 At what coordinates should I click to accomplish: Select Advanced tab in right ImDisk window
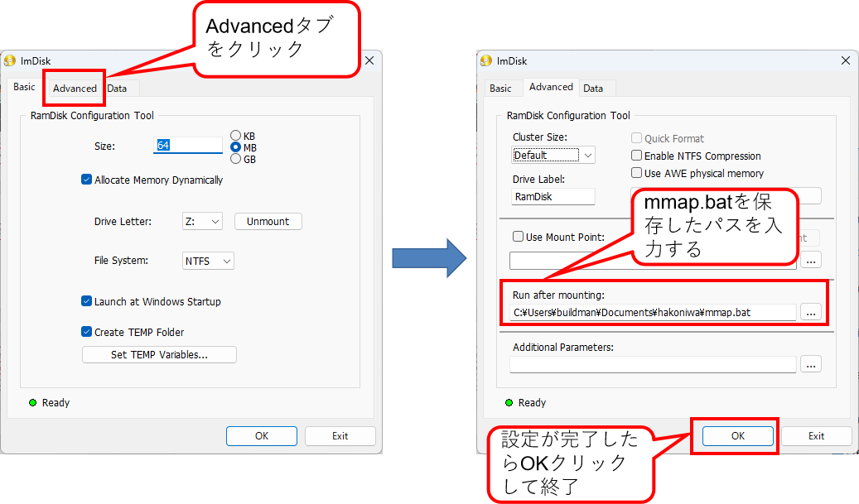[551, 87]
